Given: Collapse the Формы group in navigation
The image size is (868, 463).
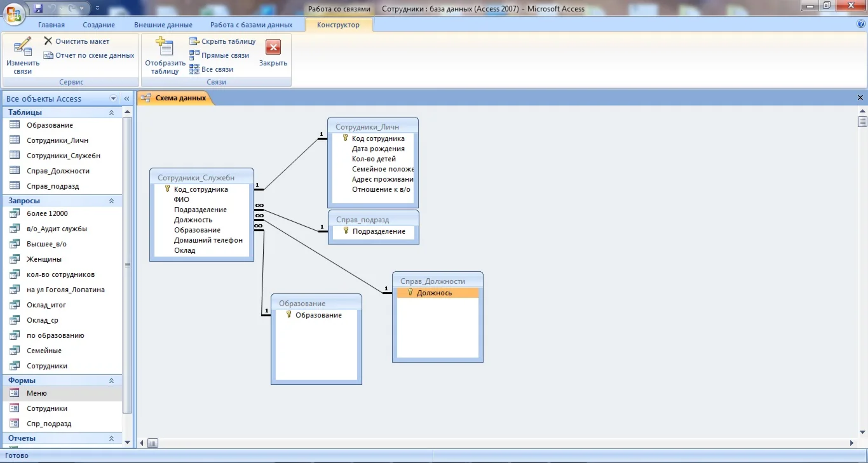Looking at the screenshot, I should (x=111, y=380).
